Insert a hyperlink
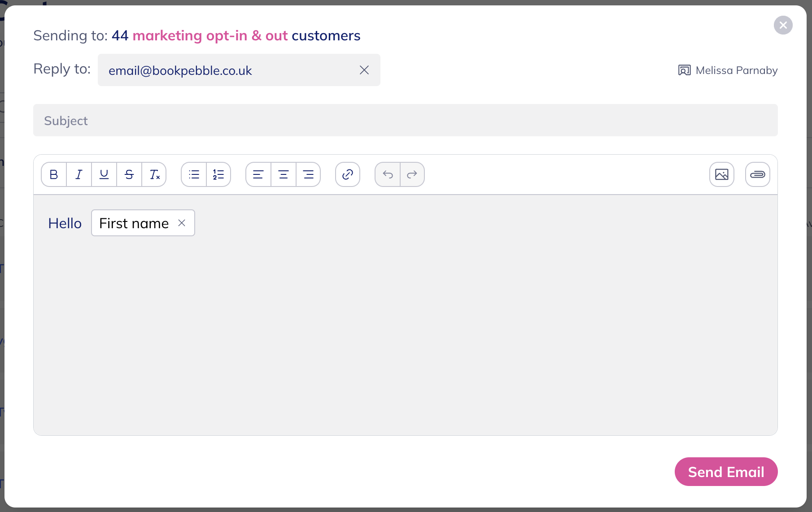 [x=348, y=174]
